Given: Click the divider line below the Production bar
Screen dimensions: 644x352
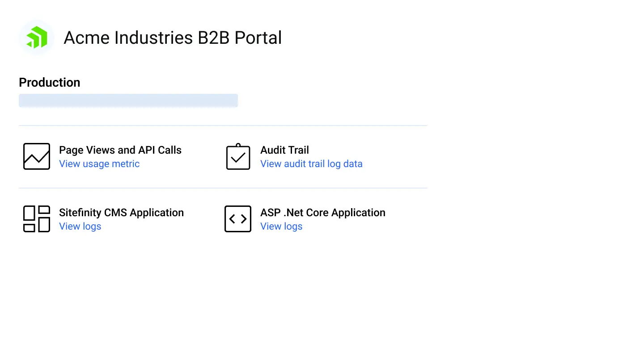Looking at the screenshot, I should (223, 126).
